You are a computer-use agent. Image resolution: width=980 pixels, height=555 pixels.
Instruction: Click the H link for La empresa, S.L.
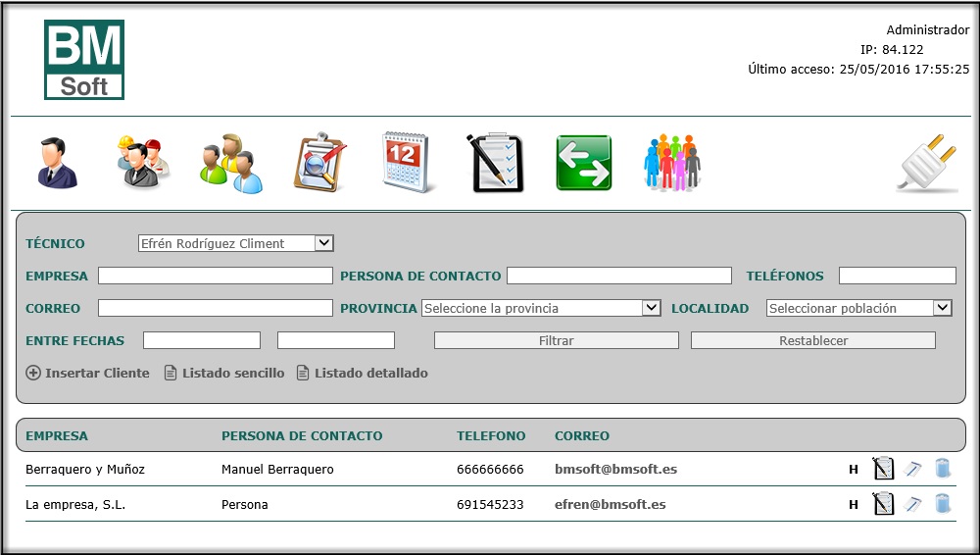[x=854, y=505]
